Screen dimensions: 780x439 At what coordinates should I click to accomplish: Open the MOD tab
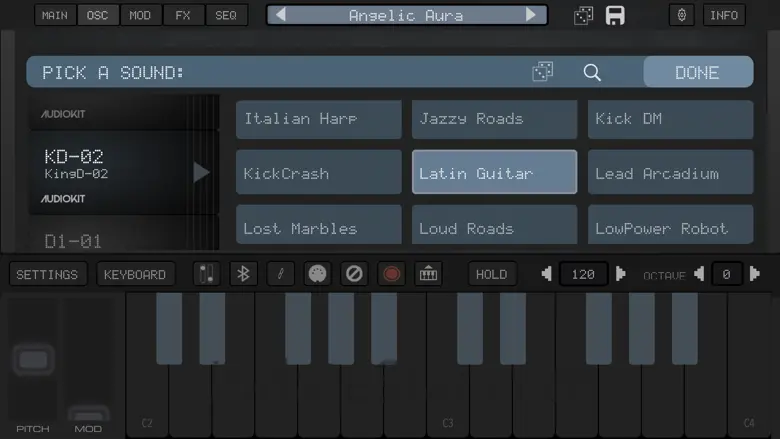[x=140, y=15]
